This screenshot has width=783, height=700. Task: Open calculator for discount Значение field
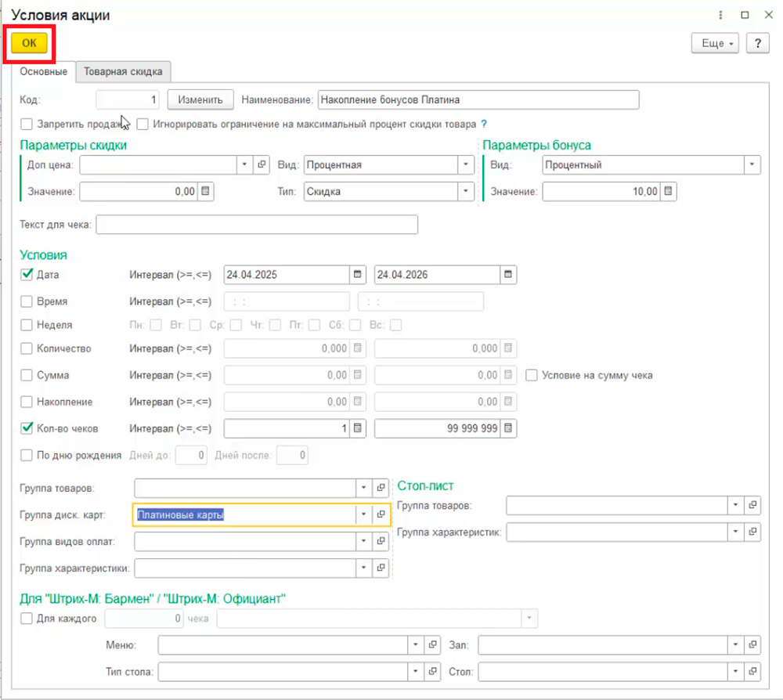[205, 192]
